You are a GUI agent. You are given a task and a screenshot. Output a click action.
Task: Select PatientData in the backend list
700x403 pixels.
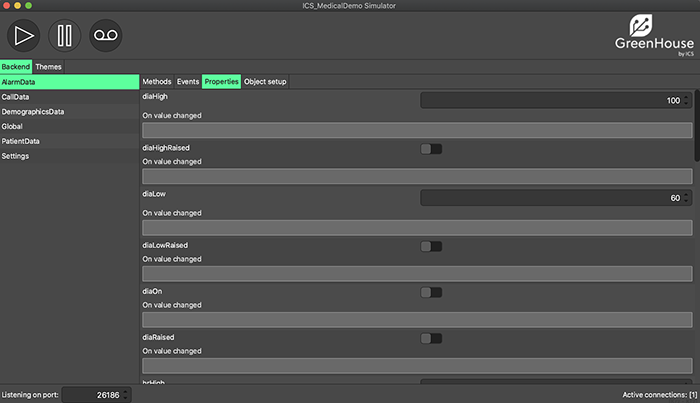coord(21,141)
